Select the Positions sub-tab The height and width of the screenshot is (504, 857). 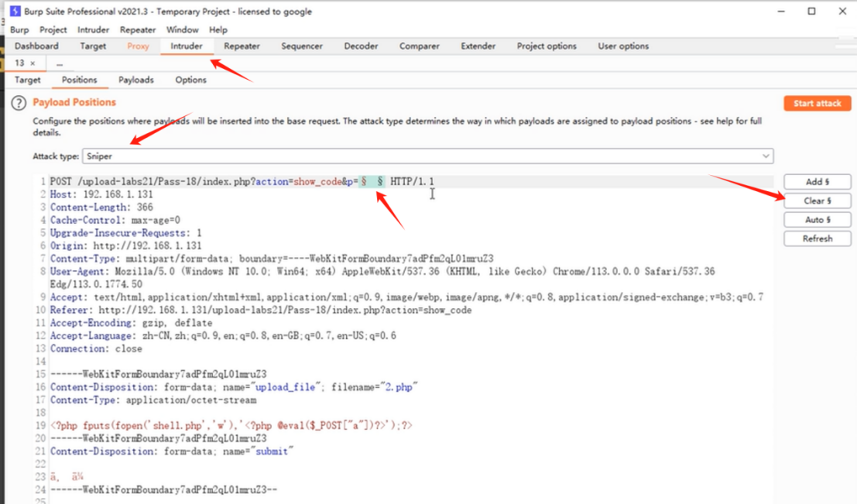79,80
